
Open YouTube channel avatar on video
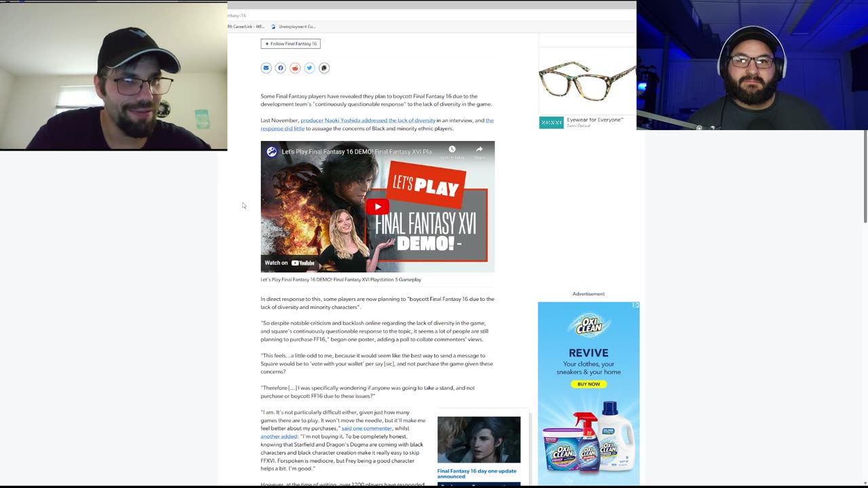click(272, 152)
